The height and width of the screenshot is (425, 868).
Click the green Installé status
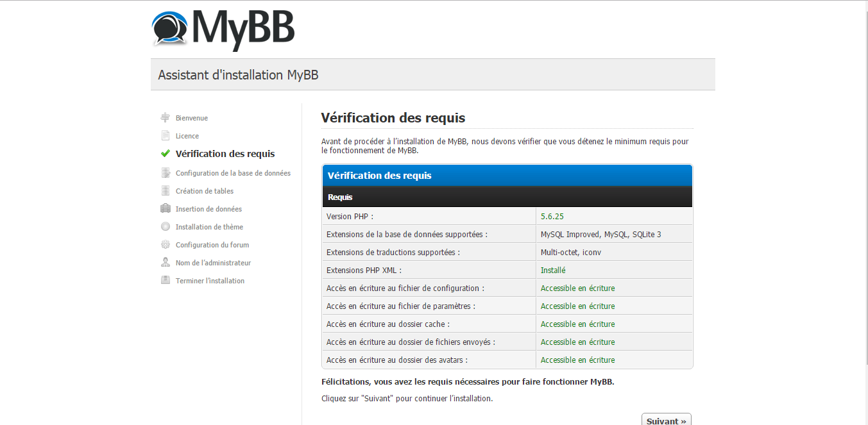point(553,271)
